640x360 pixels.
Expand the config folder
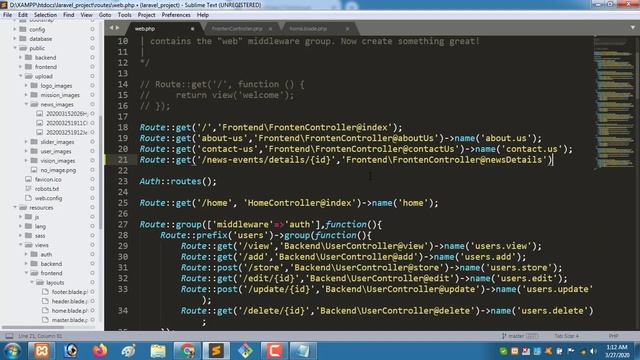15,29
